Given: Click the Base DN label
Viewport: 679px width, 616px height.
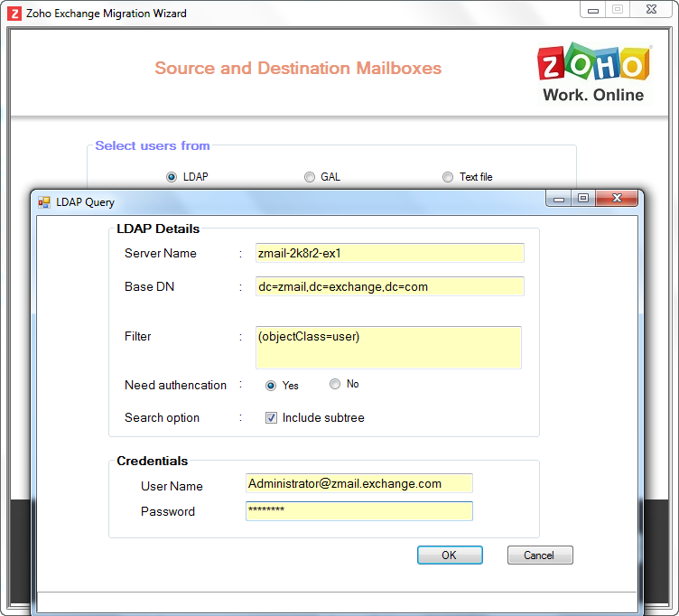Looking at the screenshot, I should click(149, 286).
